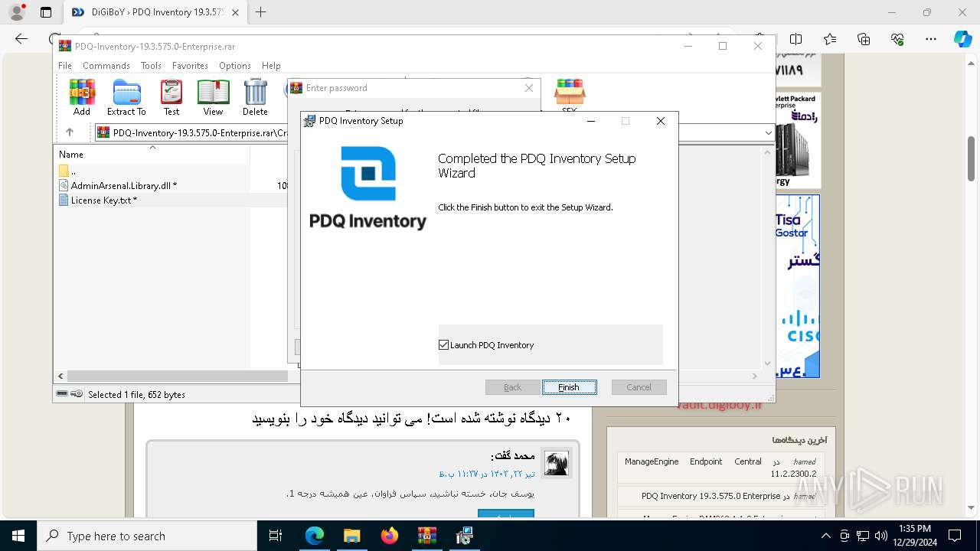Open the Help menu in WinRAR
This screenshot has height=551, width=980.
tap(271, 66)
